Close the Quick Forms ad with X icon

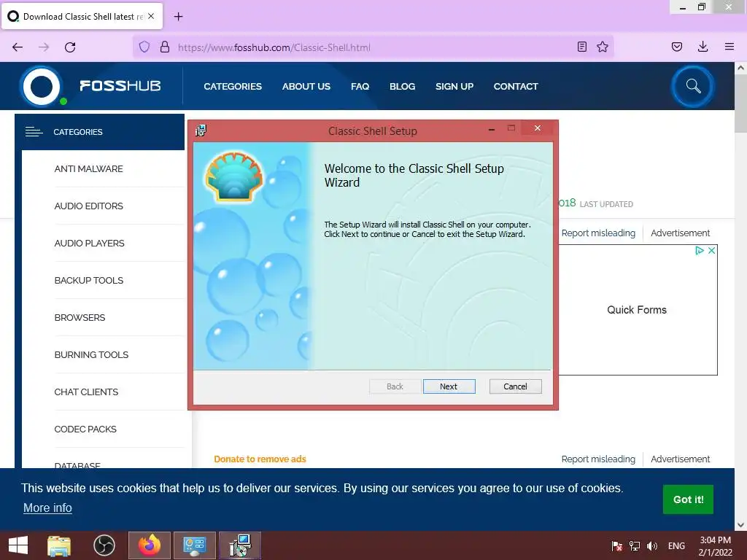(711, 251)
